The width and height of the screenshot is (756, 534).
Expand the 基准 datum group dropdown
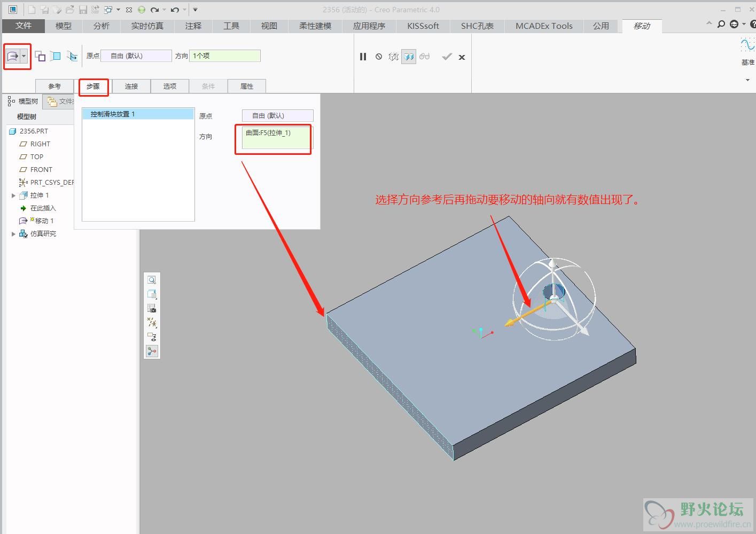click(747, 80)
